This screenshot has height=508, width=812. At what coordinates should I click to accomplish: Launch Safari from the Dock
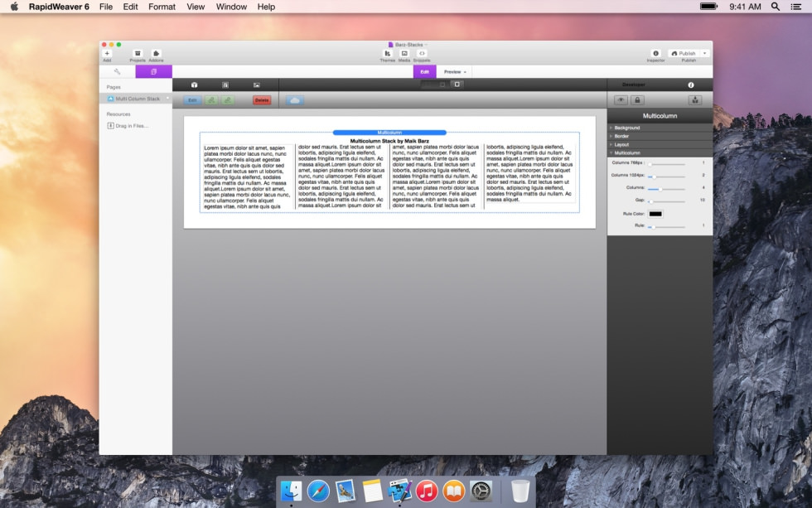pyautogui.click(x=318, y=491)
